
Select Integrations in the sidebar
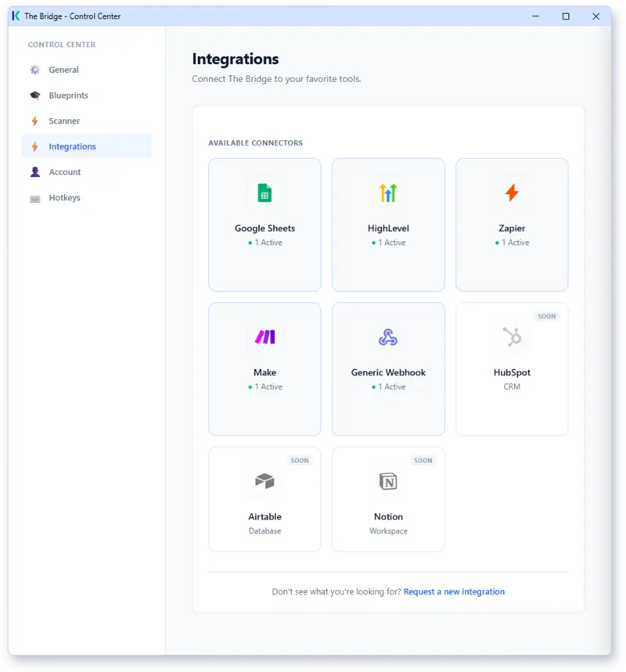pyautogui.click(x=87, y=146)
